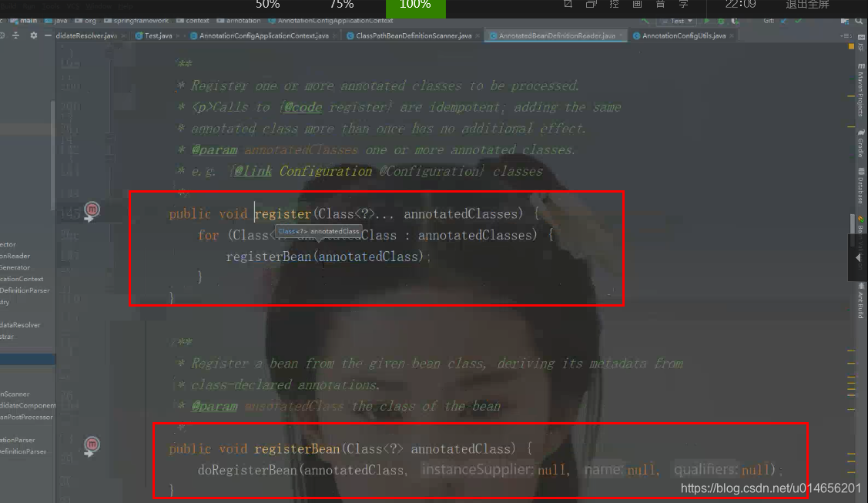This screenshot has height=503, width=868.
Task: Hide the project panel minus icon
Action: point(48,35)
